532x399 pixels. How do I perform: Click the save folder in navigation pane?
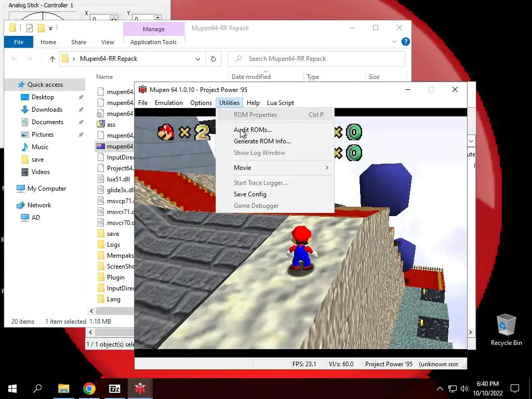(37, 159)
